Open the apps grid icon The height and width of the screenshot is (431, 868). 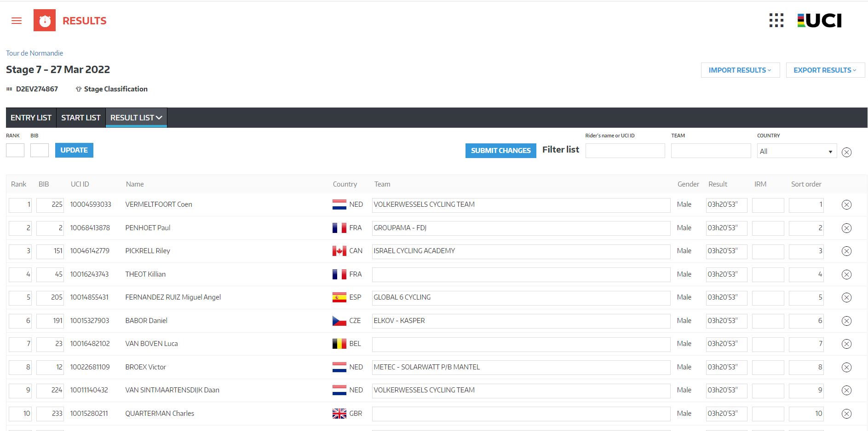pos(776,20)
